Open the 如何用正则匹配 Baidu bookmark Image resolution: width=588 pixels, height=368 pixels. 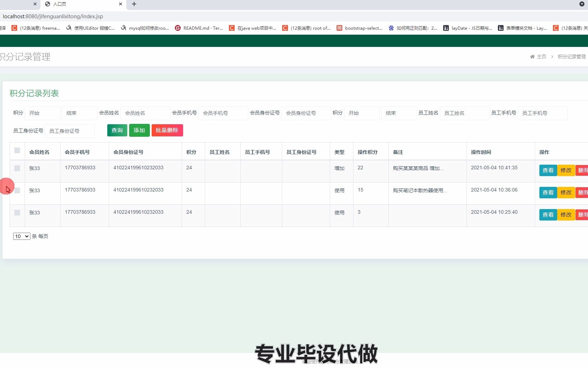pos(413,28)
